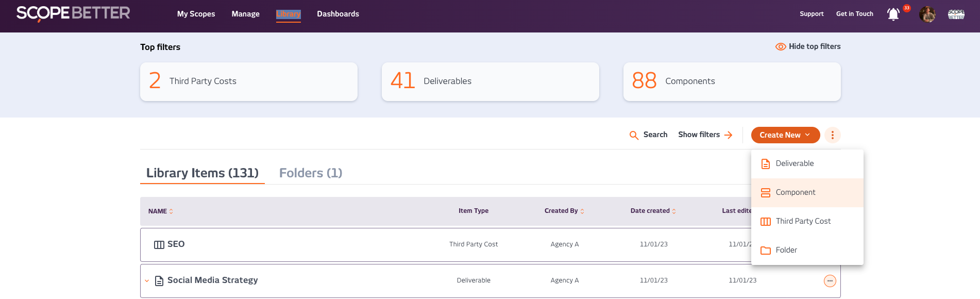Viewport: 980px width, 299px height.
Task: Choose Third Party Cost in dropdown menu
Action: (x=803, y=221)
